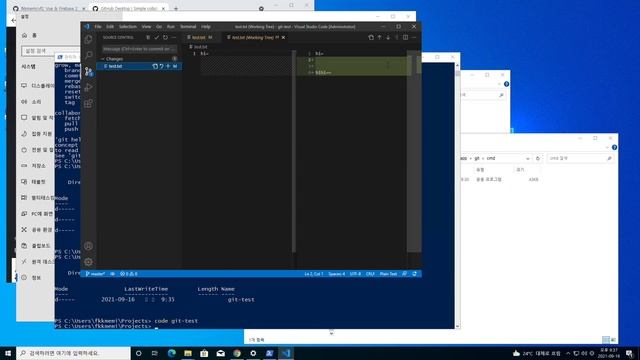Open Microsoft Edge from the taskbar
The image size is (640, 360).
(x=171, y=353)
